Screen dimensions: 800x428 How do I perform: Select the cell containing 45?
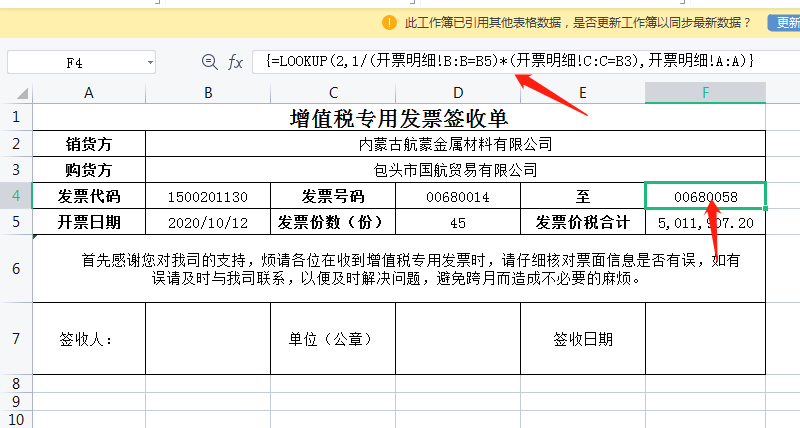458,222
